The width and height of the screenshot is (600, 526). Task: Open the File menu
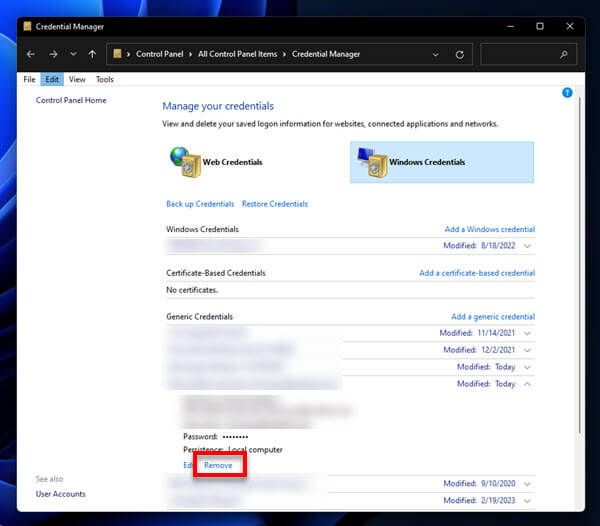29,79
